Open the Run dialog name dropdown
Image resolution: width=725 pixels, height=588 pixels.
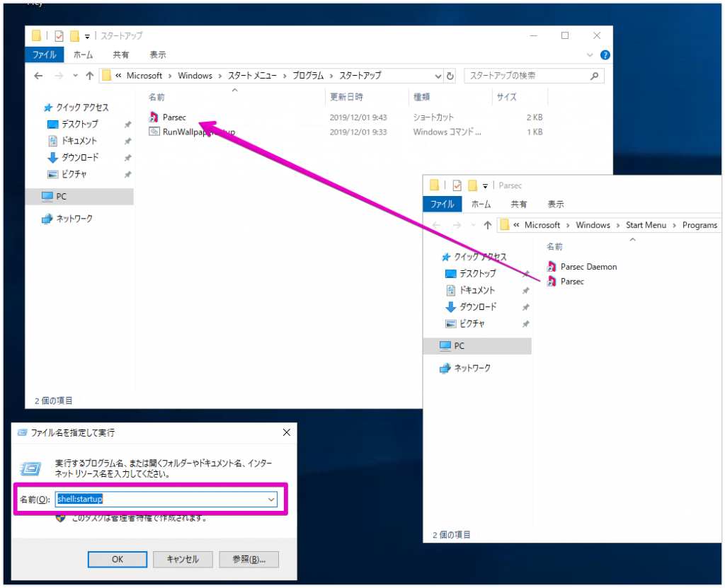coord(271,500)
